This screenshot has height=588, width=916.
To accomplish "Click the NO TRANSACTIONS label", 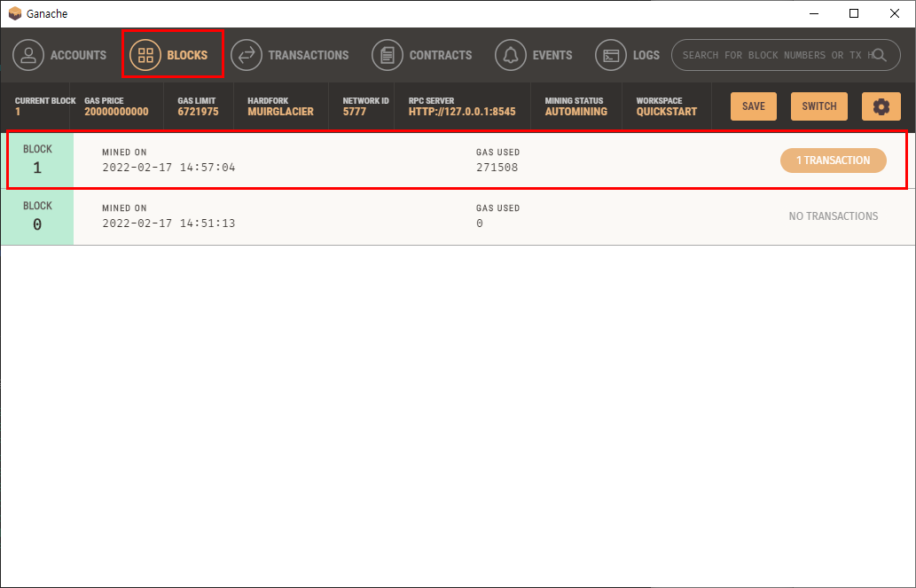I will [833, 216].
